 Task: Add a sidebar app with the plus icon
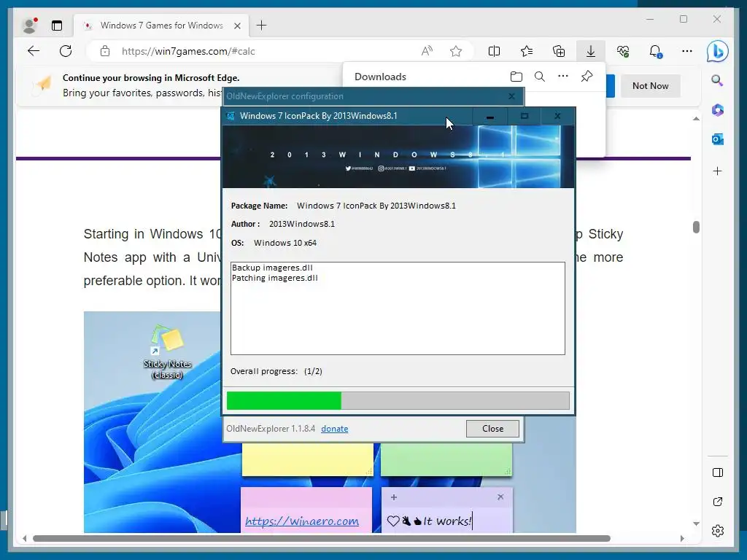[718, 171]
